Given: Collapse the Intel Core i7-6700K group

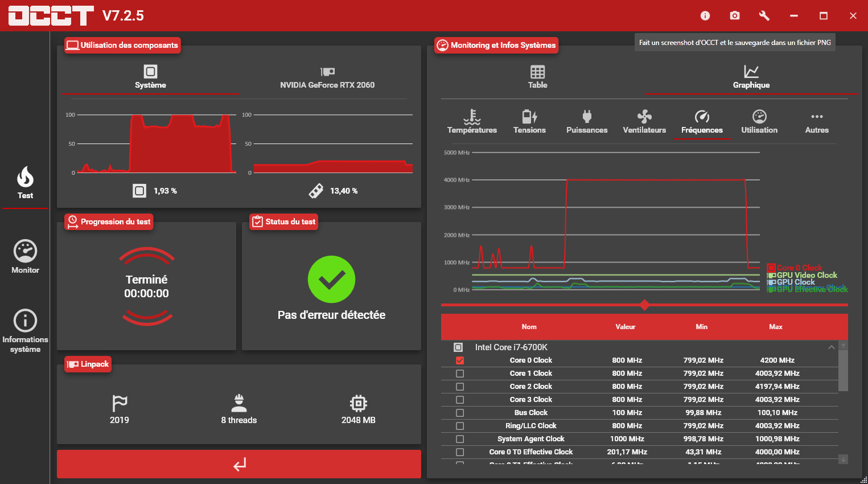Looking at the screenshot, I should (x=831, y=347).
